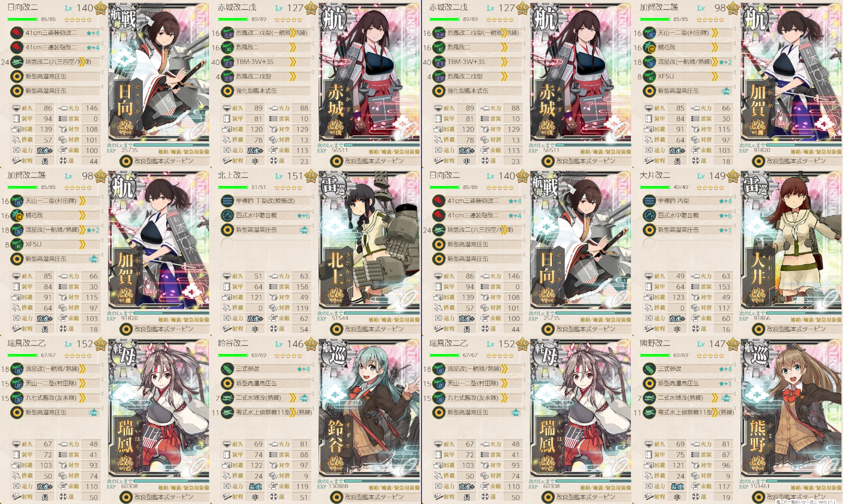Click the 改修max gold star beside Lv 151
This screenshot has height=504, width=843.
pyautogui.click(x=311, y=176)
